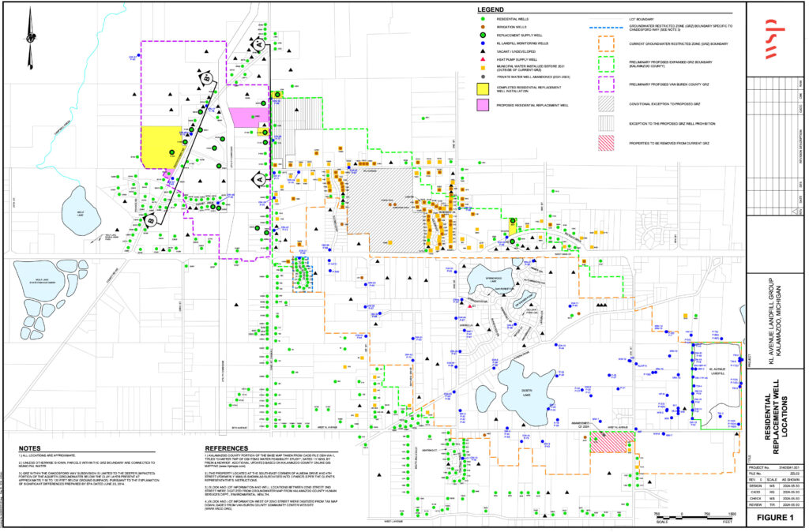Viewport: 809px width, 532px height.
Task: Click the green dashed Expanded GRZ boundary sample
Action: pyautogui.click(x=606, y=64)
